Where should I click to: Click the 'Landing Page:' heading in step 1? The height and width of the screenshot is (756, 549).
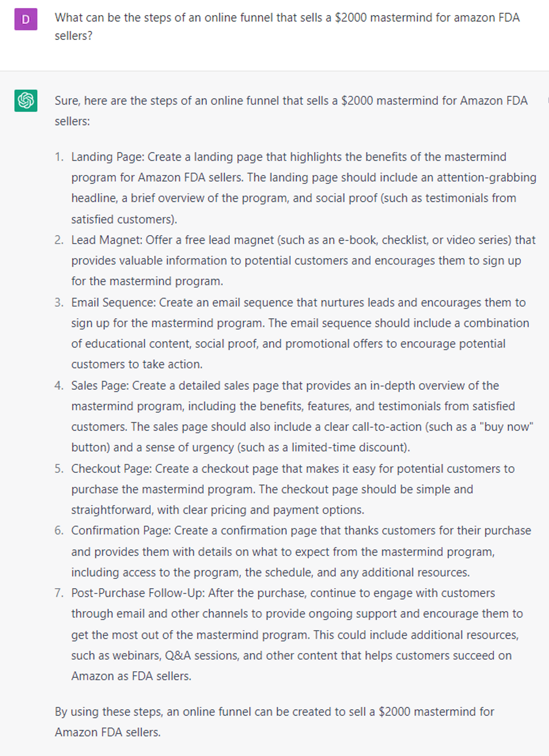coord(107,157)
